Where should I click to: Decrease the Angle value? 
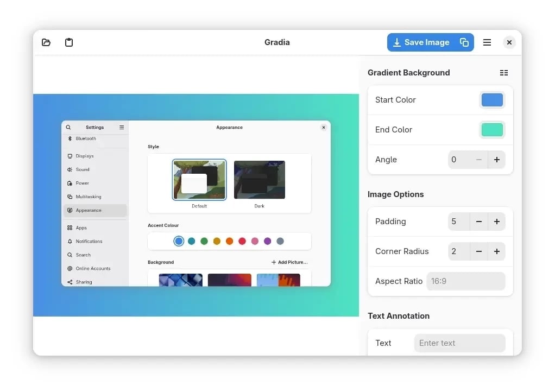point(479,160)
